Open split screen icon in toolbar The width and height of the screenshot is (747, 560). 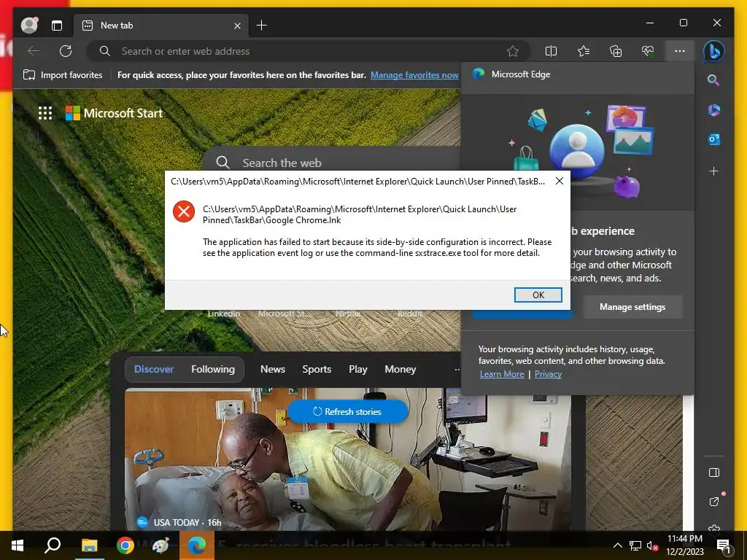(x=551, y=51)
